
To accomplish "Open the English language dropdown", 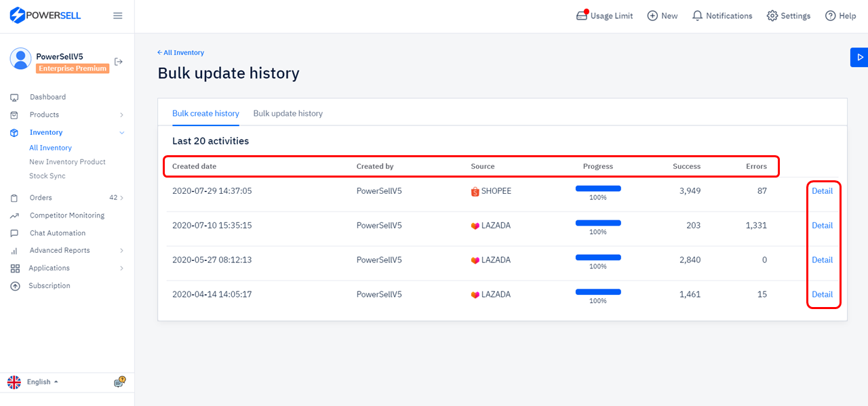I will click(33, 382).
